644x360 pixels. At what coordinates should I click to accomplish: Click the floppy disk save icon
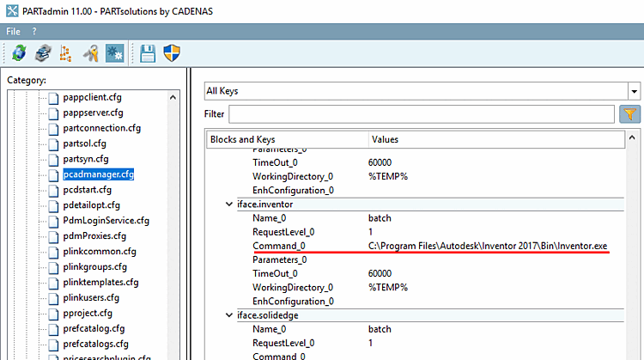pos(148,53)
